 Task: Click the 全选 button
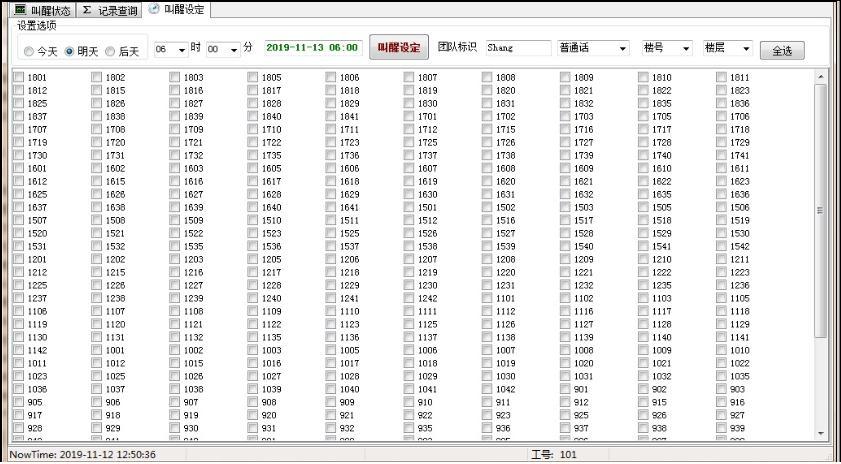[x=782, y=51]
